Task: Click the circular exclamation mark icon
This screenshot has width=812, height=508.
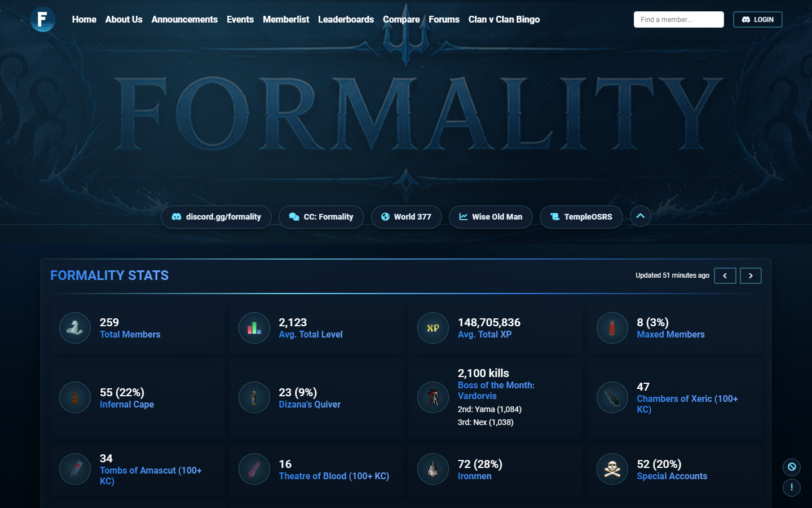Action: tap(792, 487)
